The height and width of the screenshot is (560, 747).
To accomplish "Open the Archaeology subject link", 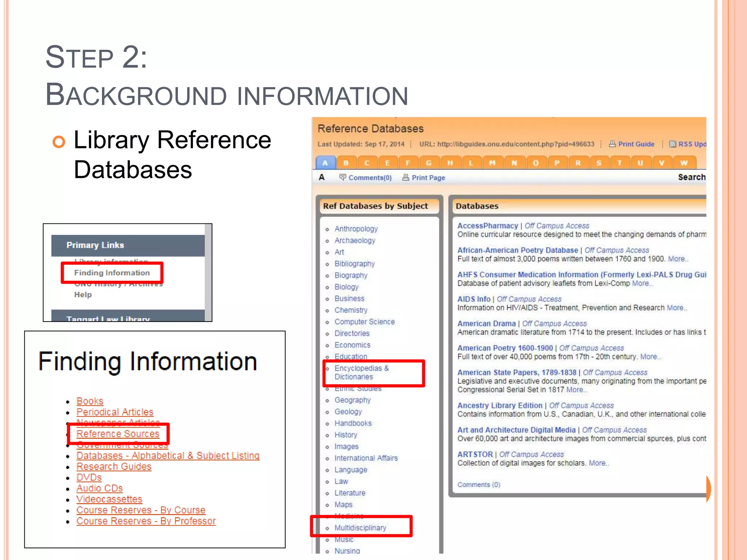I will [x=355, y=240].
